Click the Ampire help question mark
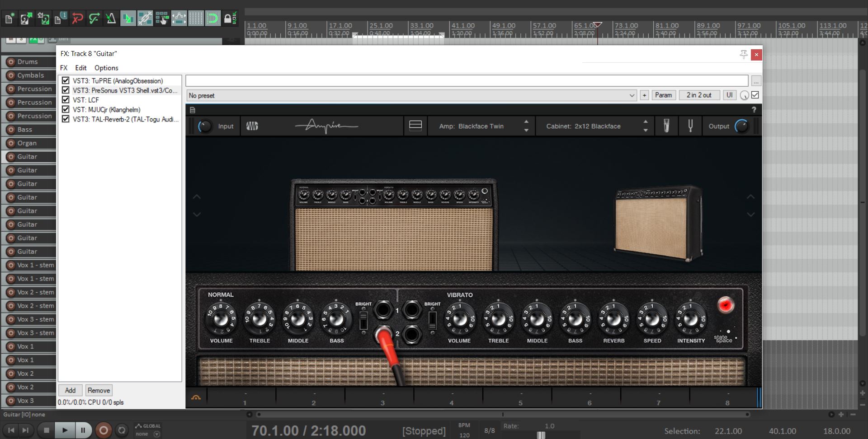 (754, 110)
